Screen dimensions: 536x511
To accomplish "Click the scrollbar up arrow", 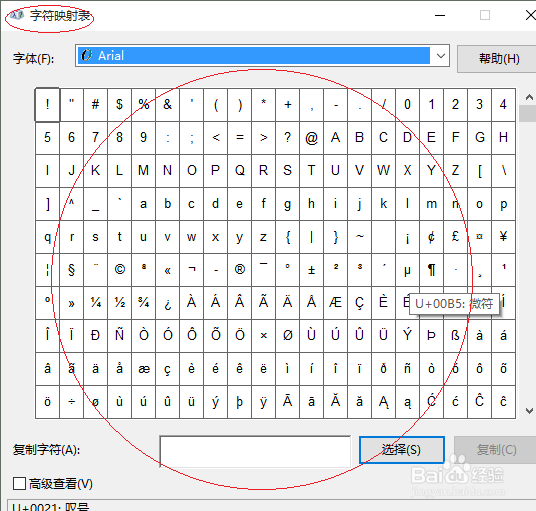I will click(529, 97).
